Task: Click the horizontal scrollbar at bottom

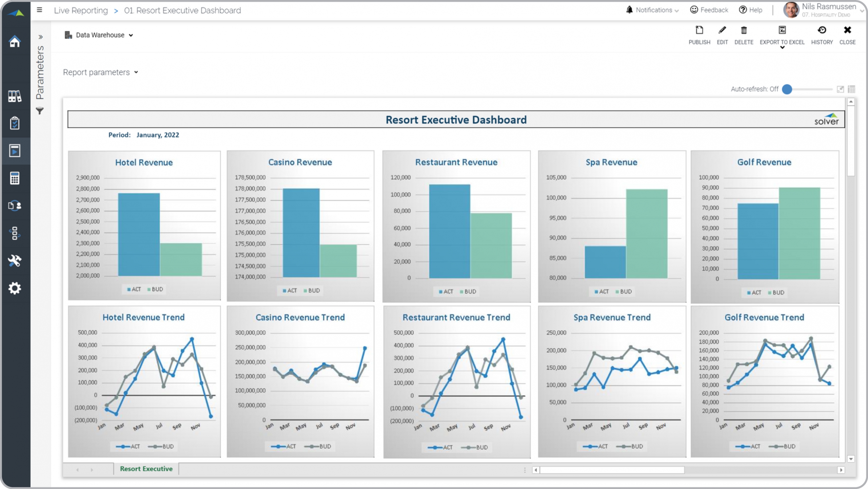Action: 612,470
